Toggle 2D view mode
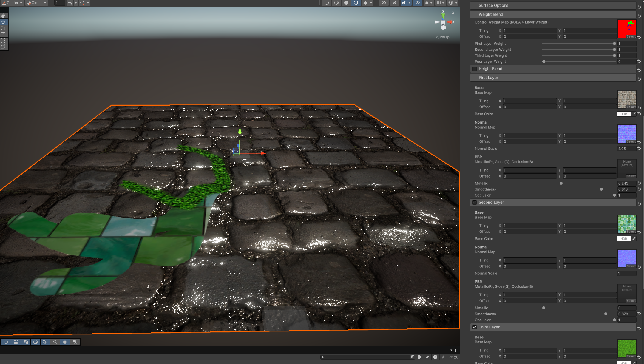 pyautogui.click(x=384, y=3)
